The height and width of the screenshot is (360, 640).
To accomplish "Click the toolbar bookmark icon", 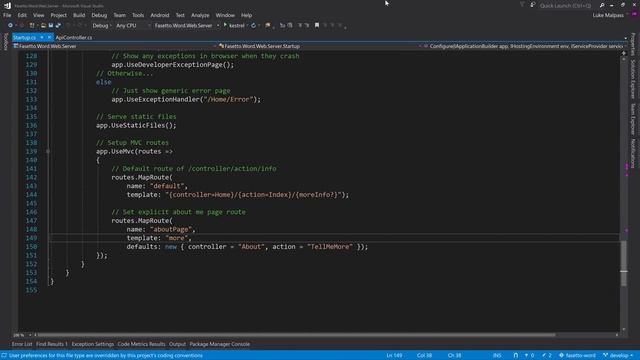I will [317, 25].
